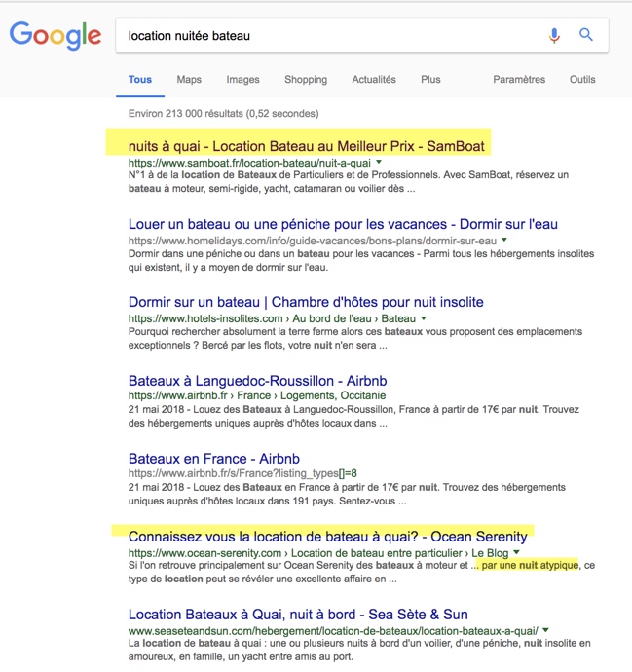
Task: Click the seaseteandsun.com URL text
Action: [x=333, y=631]
